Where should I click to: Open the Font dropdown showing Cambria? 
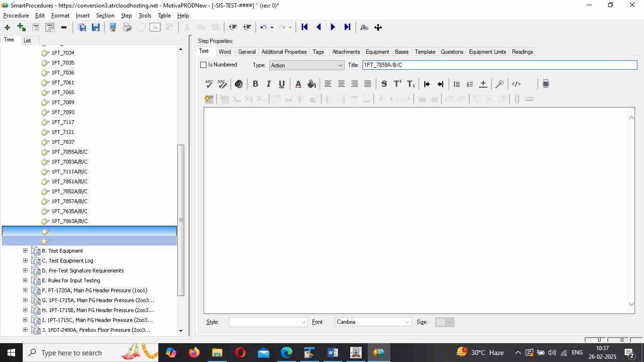tap(373, 322)
